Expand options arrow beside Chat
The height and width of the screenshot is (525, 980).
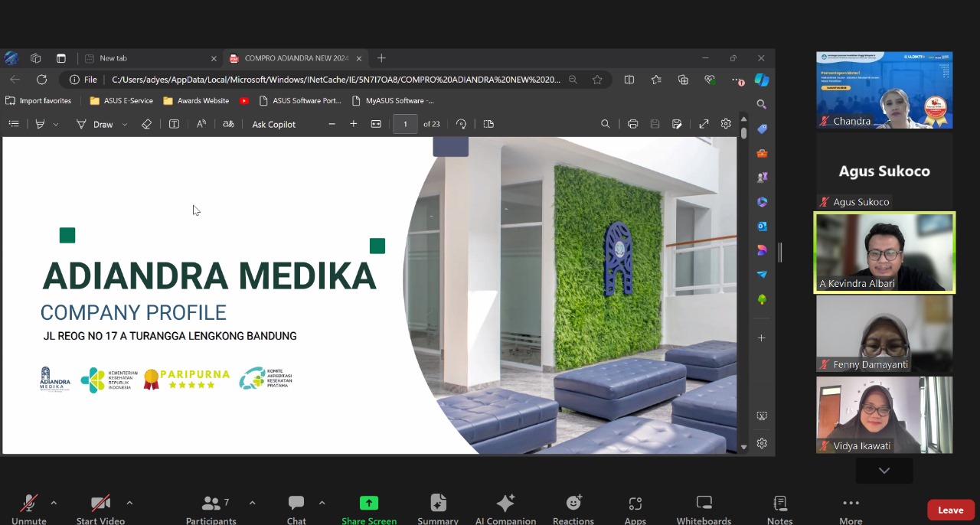(322, 503)
